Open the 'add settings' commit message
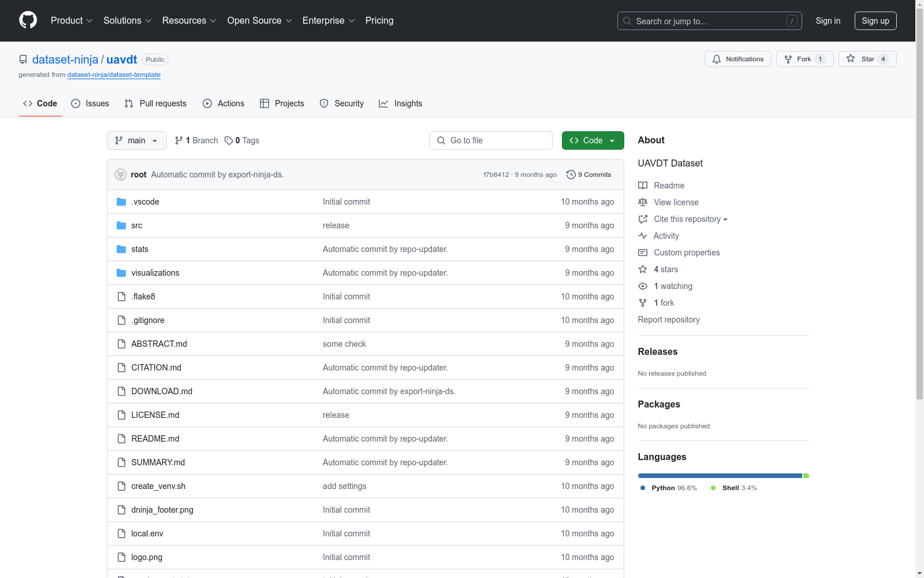 pyautogui.click(x=344, y=486)
